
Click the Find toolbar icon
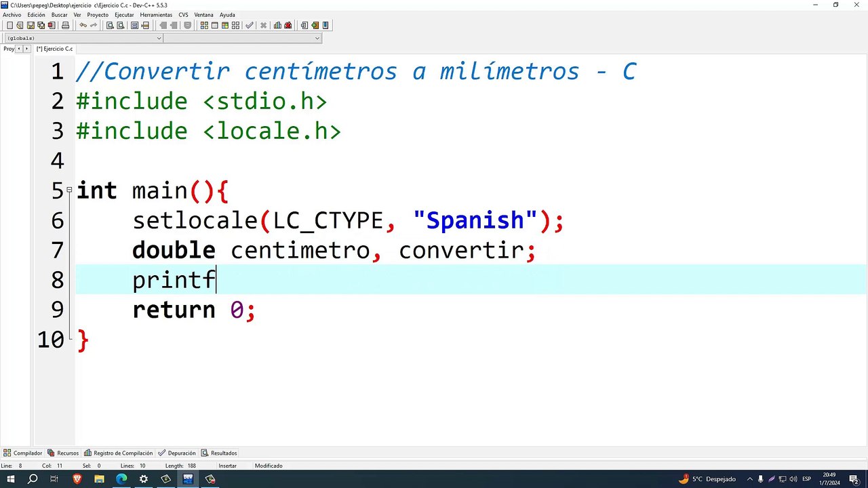[x=110, y=26]
